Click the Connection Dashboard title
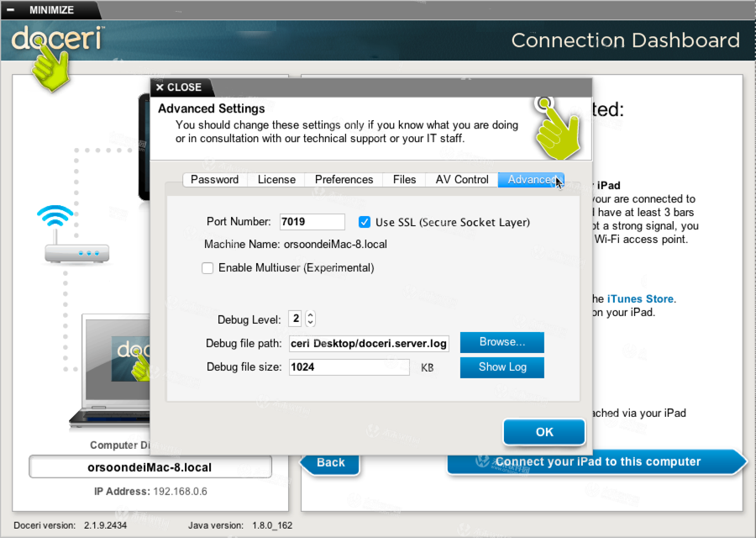The height and width of the screenshot is (538, 756). tap(625, 40)
